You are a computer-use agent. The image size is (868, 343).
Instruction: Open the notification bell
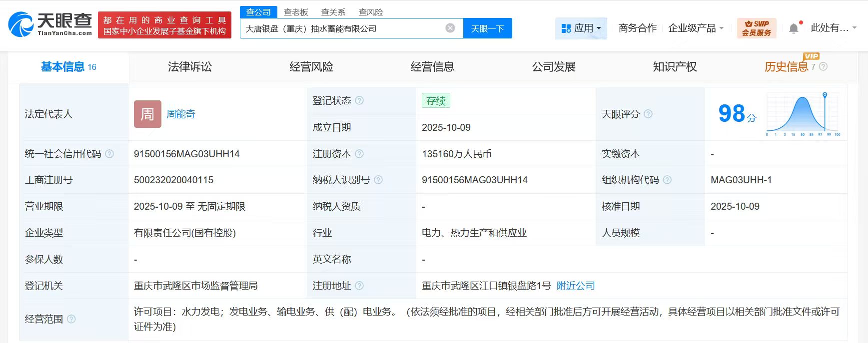[x=794, y=28]
